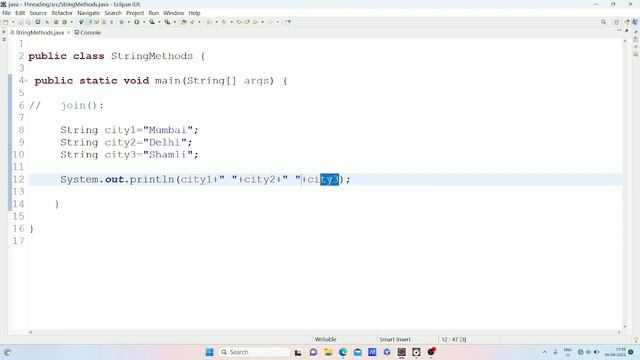Click the Open Perspective toolbar icon
The image size is (640, 360).
[616, 22]
